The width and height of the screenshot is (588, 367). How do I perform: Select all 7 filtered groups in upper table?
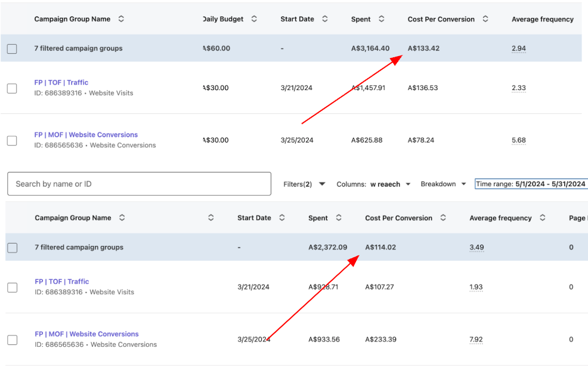(12, 49)
